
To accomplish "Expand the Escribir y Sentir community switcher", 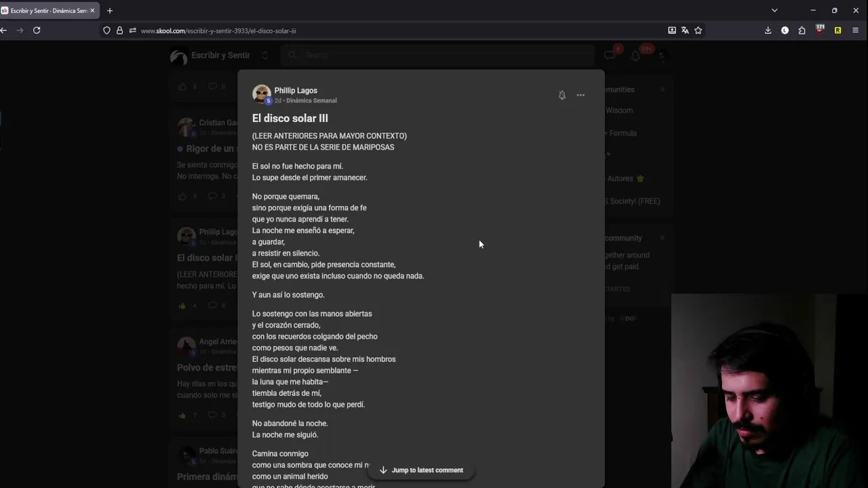I will coord(264,56).
